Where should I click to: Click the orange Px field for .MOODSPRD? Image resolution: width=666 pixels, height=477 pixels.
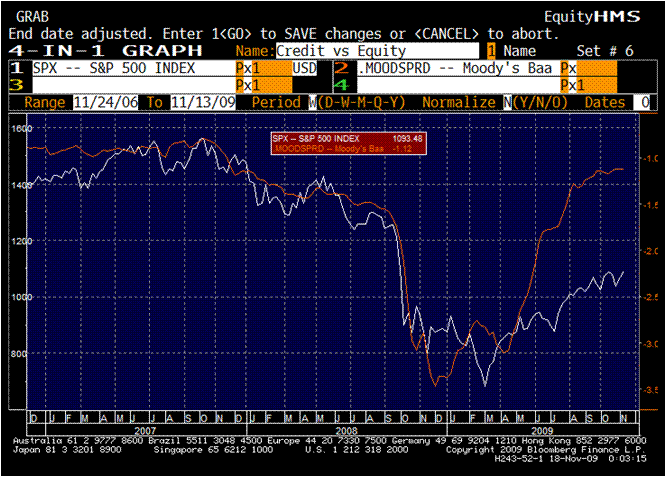click(x=589, y=68)
